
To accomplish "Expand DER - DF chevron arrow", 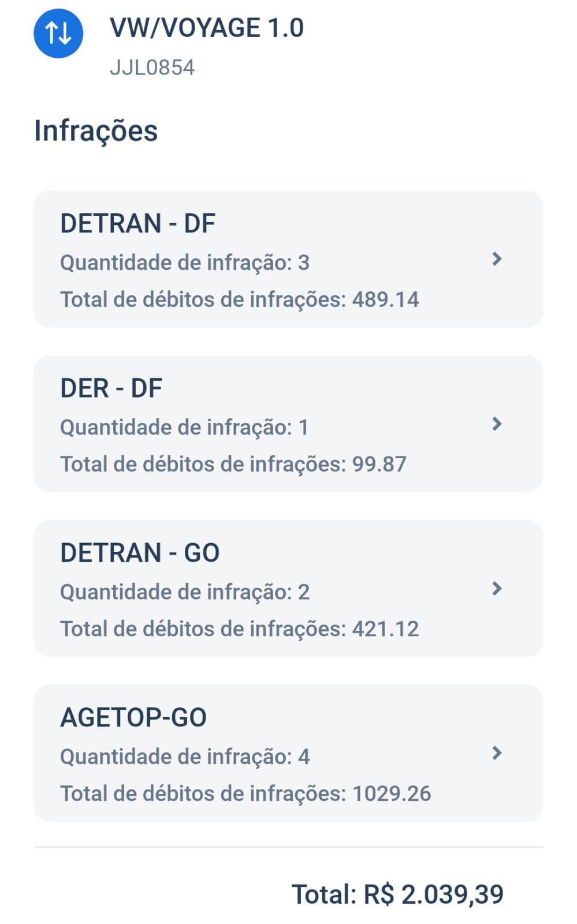I will (496, 424).
